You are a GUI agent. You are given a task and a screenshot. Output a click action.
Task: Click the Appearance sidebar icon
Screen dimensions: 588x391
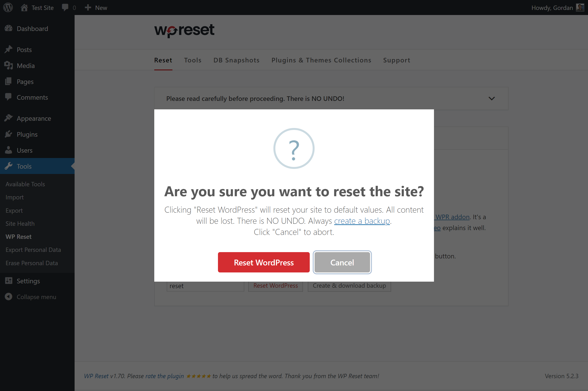[9, 118]
